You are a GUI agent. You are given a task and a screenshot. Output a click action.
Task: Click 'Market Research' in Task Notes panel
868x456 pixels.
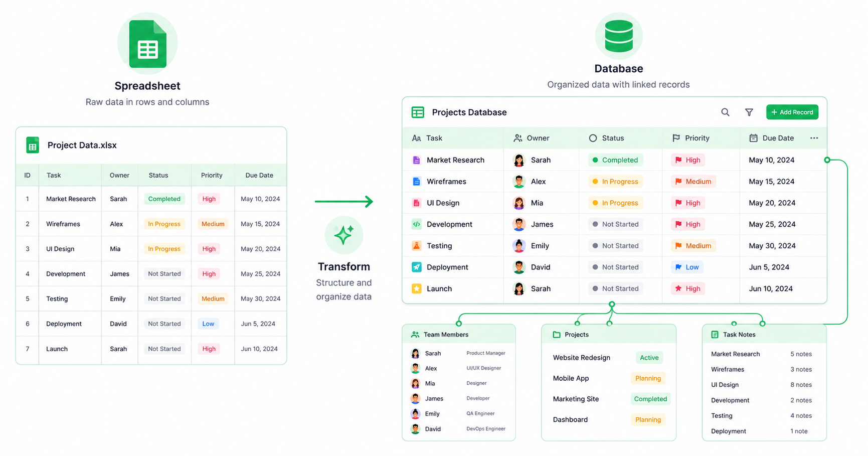[735, 354]
